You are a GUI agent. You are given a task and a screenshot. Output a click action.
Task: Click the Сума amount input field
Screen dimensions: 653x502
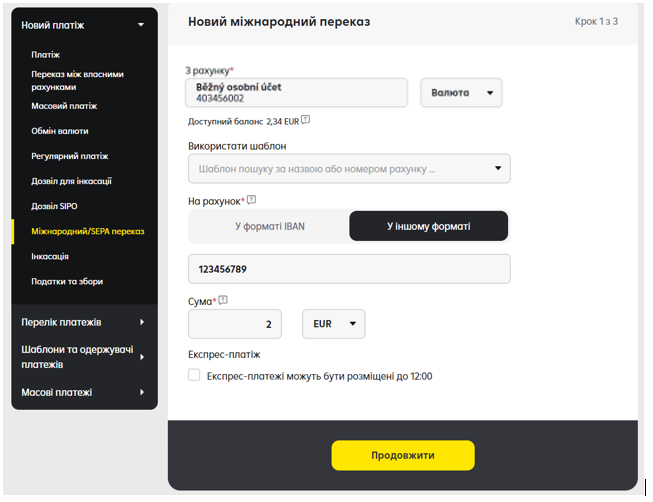[235, 324]
